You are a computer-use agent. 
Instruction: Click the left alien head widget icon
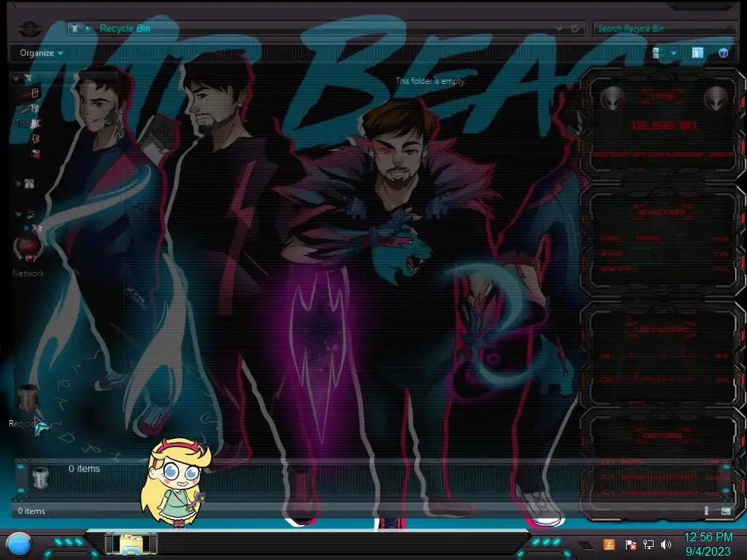point(612,98)
